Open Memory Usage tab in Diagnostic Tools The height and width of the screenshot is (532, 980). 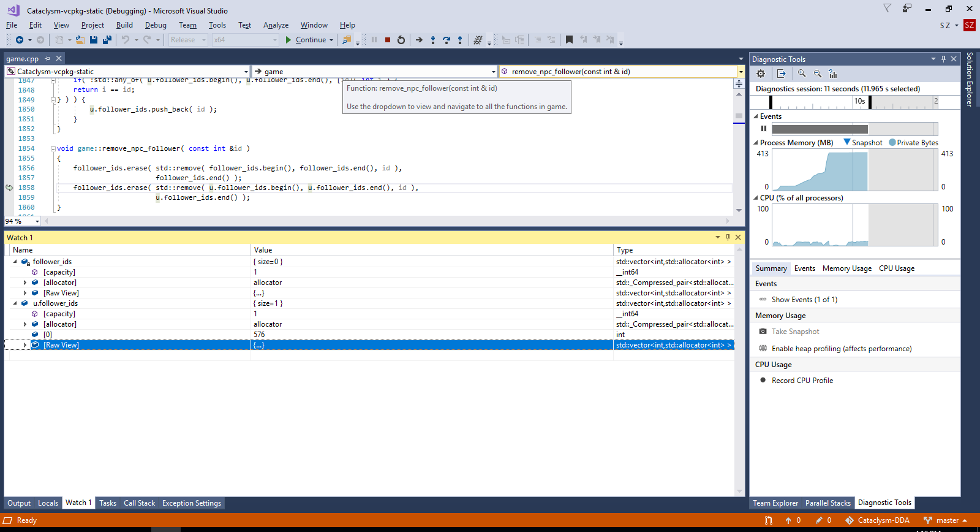pyautogui.click(x=846, y=268)
